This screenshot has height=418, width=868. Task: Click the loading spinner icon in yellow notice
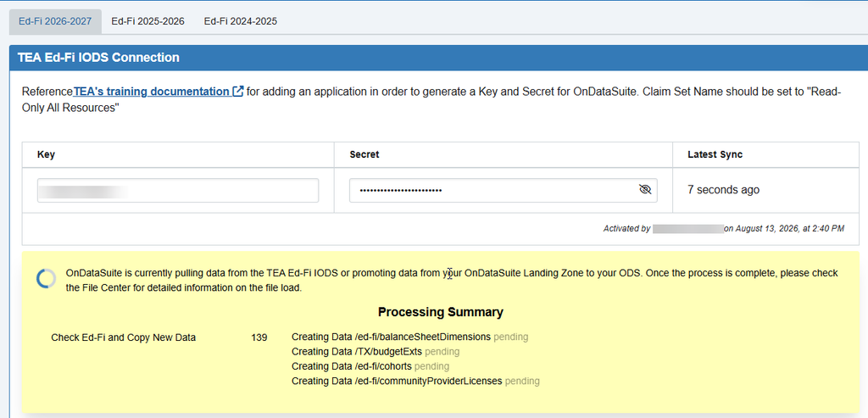pyautogui.click(x=46, y=278)
